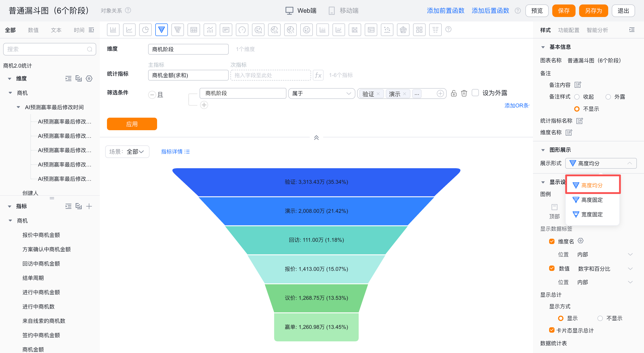The width and height of the screenshot is (644, 353).
Task: Switch to 功能配置 tab
Action: [x=569, y=30]
